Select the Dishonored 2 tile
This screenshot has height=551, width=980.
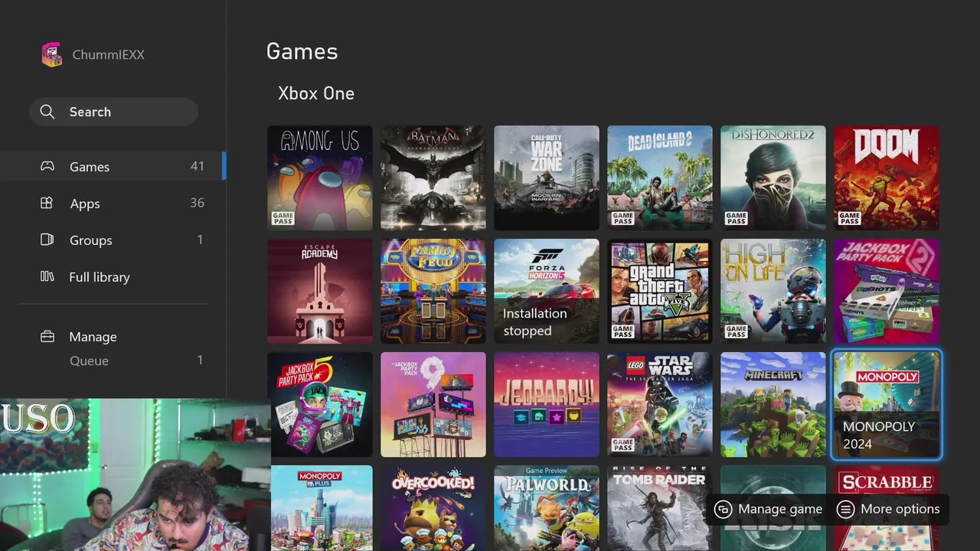pos(773,178)
